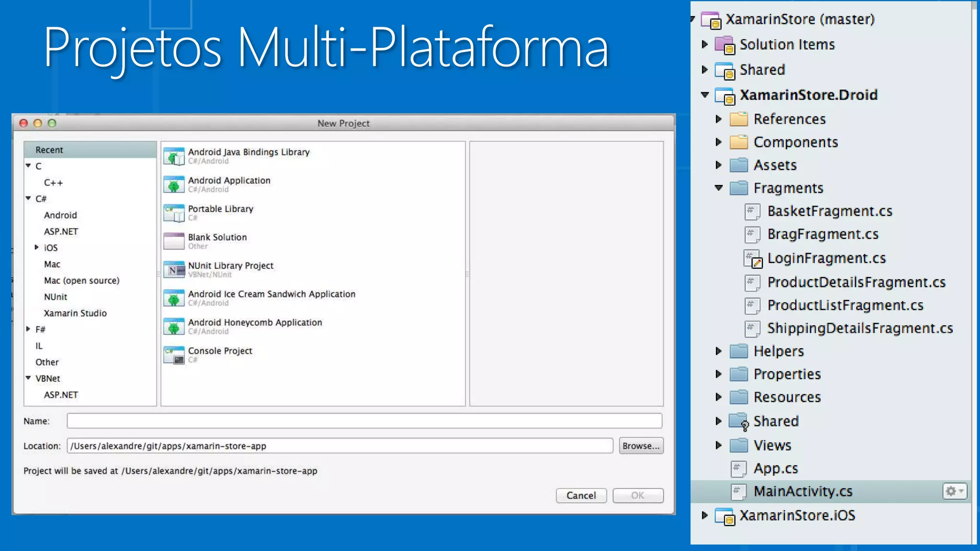Image resolution: width=980 pixels, height=551 pixels.
Task: Choose Android Ice Cream Sandwich Application icon
Action: coord(174,298)
